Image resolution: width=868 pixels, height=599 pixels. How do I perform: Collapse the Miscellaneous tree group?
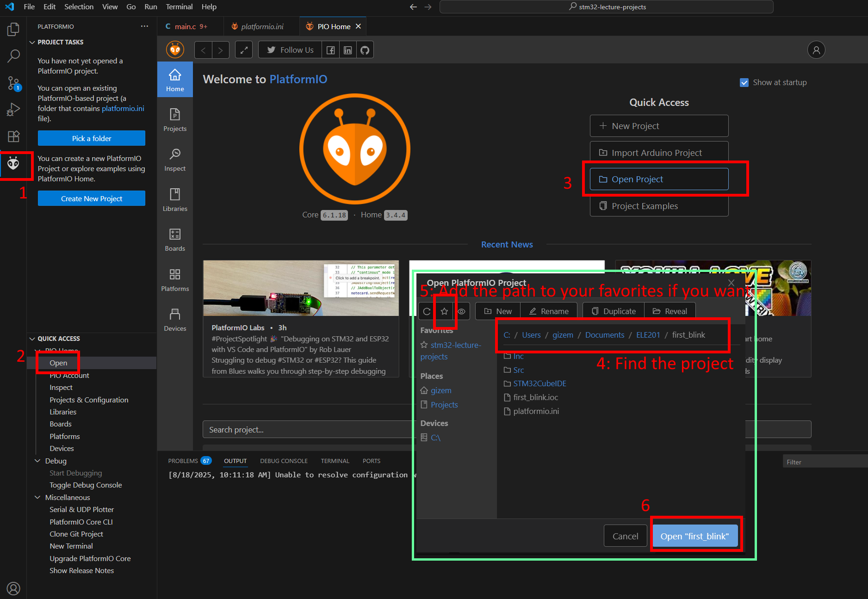(x=38, y=497)
